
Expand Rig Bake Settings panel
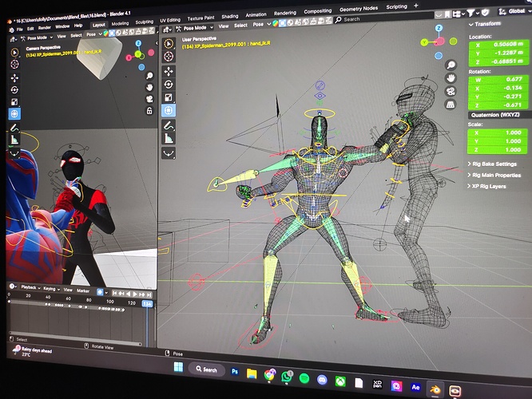(492, 164)
